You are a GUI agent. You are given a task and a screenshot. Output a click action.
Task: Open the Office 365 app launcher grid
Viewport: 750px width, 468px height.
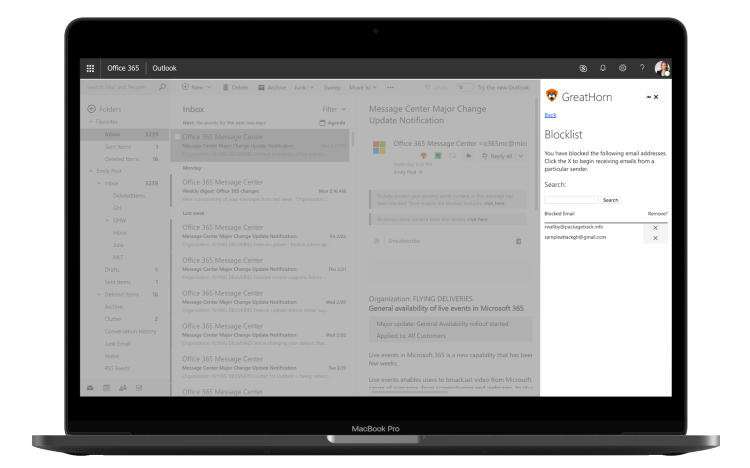tap(90, 68)
